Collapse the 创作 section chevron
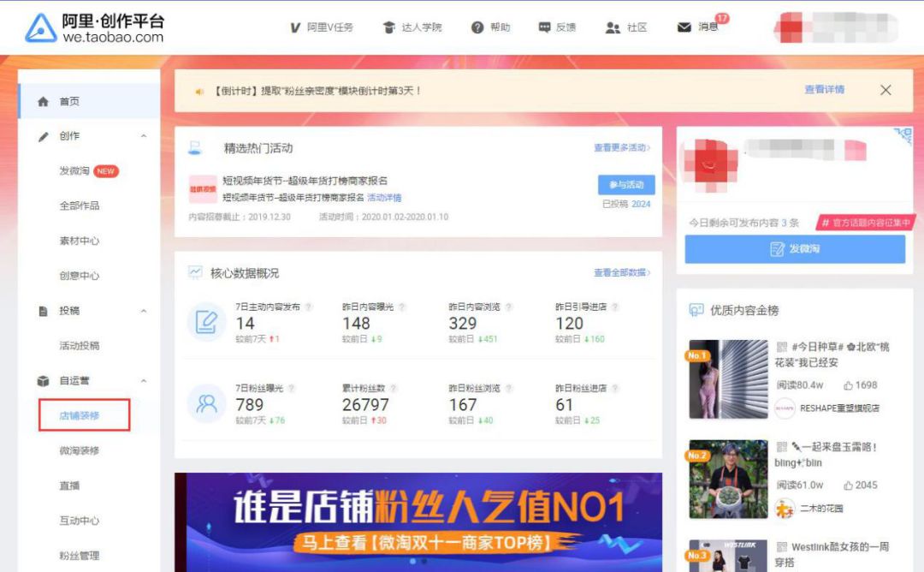 click(x=144, y=136)
